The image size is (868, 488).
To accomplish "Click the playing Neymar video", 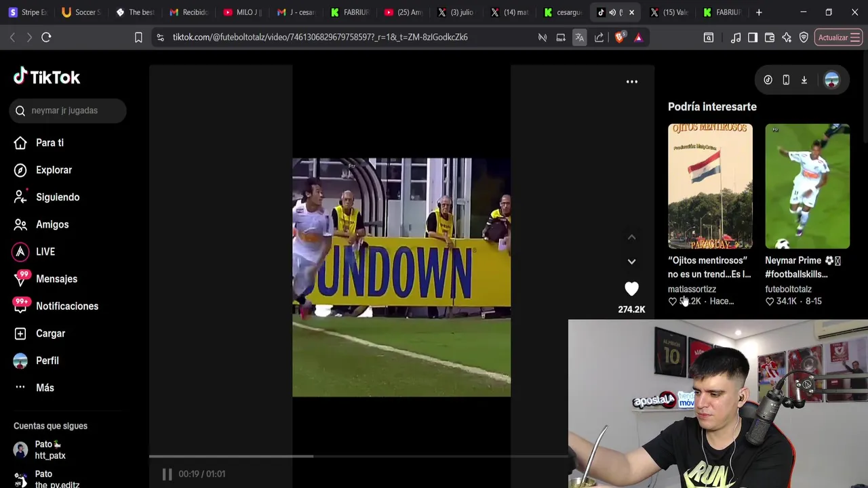I will coord(401,277).
